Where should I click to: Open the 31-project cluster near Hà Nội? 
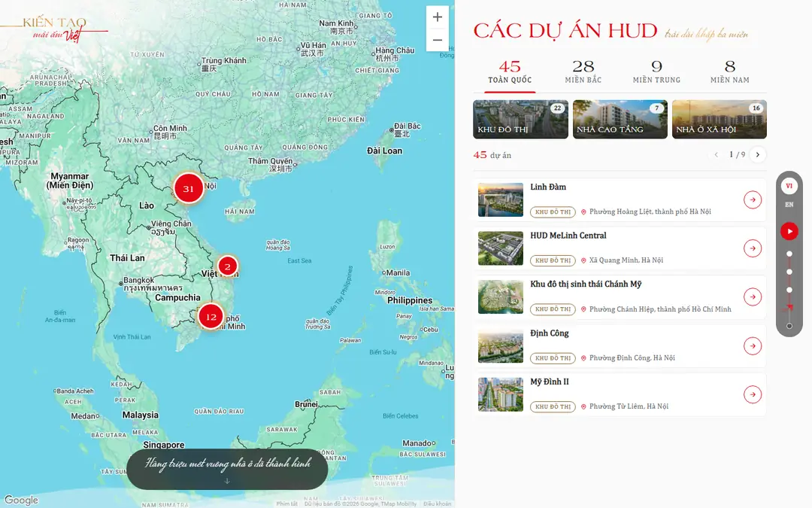[x=189, y=188]
